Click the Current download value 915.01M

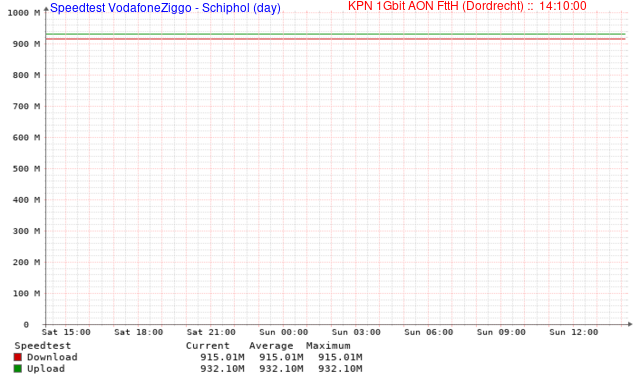point(222,357)
